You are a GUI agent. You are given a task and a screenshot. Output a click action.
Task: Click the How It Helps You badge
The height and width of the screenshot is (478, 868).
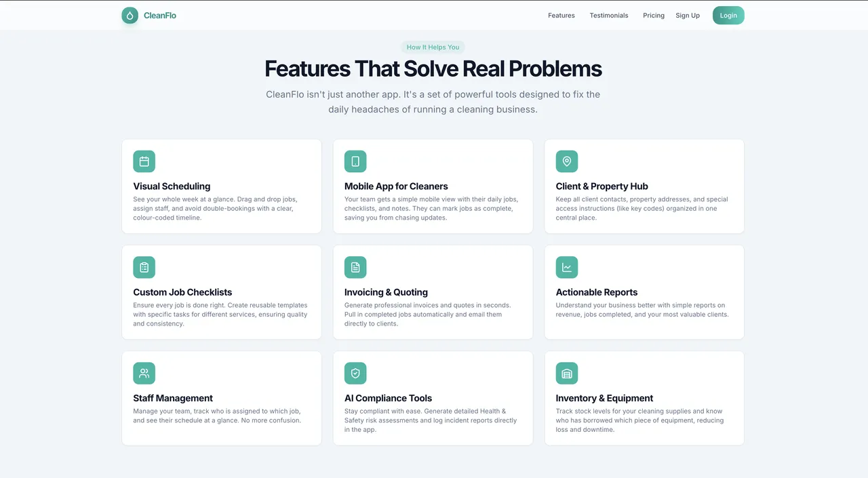(433, 47)
